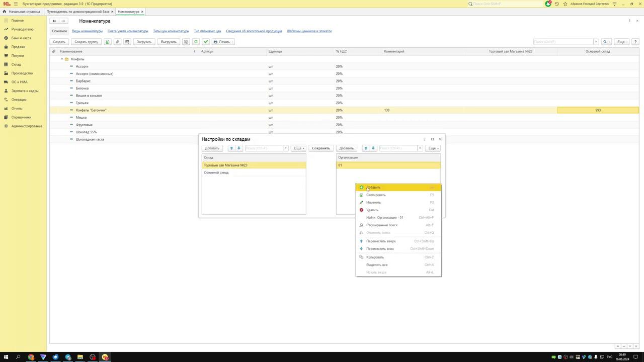Clear the search field above the Склад list
The image size is (644, 362).
[x=285, y=148]
